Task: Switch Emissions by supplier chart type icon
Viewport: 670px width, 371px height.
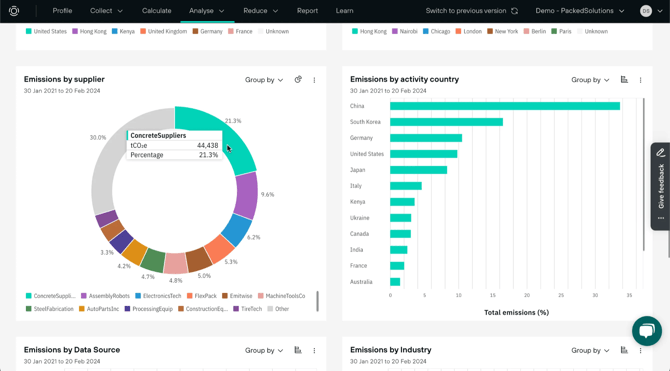Action: (298, 80)
